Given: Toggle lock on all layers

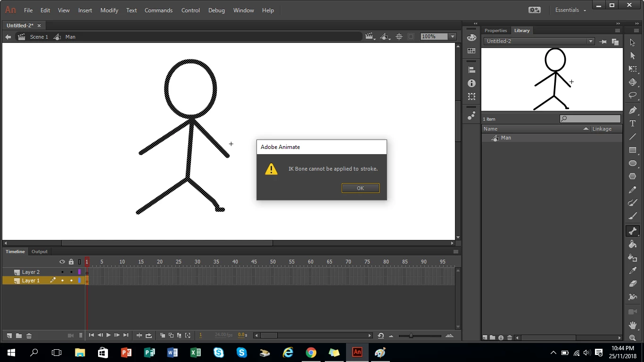Looking at the screenshot, I should (71, 262).
